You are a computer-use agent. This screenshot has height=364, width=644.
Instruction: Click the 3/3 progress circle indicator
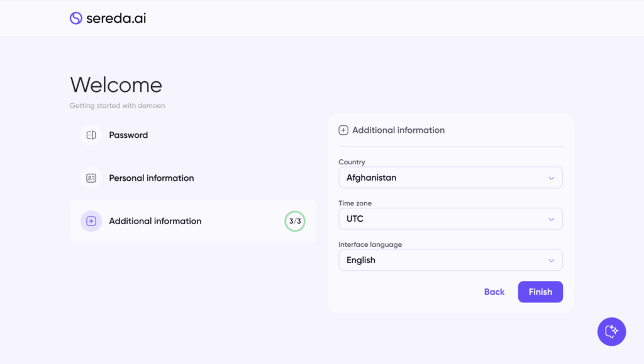click(x=294, y=221)
